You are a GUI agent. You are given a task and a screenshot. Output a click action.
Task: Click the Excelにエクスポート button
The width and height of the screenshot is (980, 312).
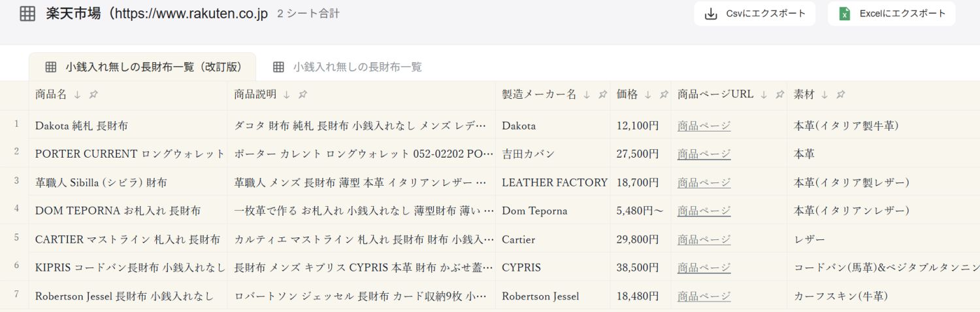[x=891, y=14]
